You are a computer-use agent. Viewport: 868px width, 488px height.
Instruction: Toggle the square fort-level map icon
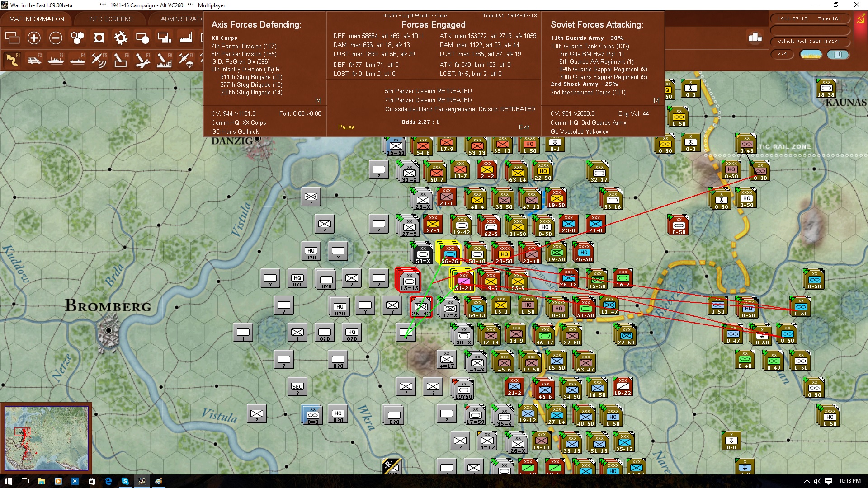(x=99, y=38)
